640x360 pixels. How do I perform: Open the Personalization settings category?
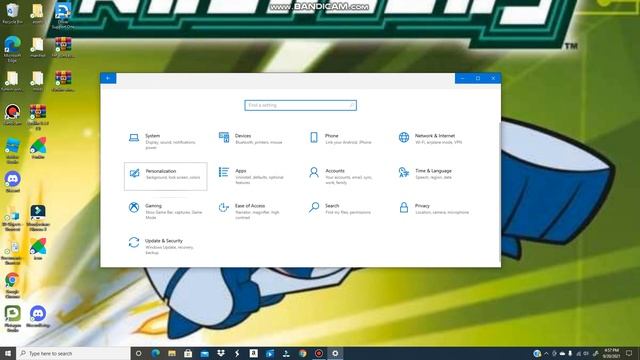pyautogui.click(x=166, y=176)
